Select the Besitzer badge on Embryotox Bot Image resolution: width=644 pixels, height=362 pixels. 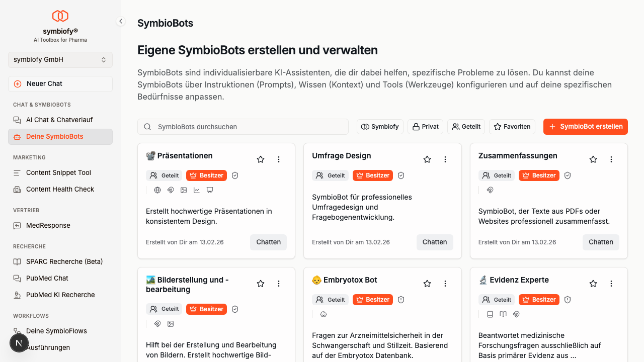pos(372,299)
